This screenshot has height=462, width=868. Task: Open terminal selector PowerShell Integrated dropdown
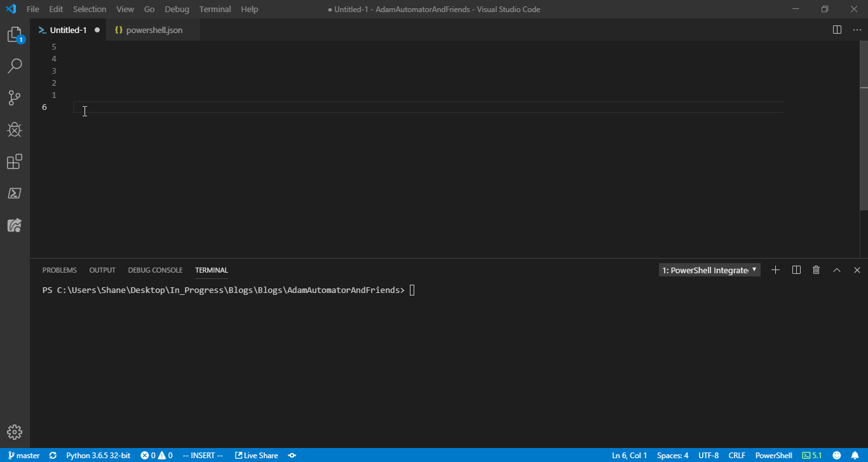tap(710, 270)
